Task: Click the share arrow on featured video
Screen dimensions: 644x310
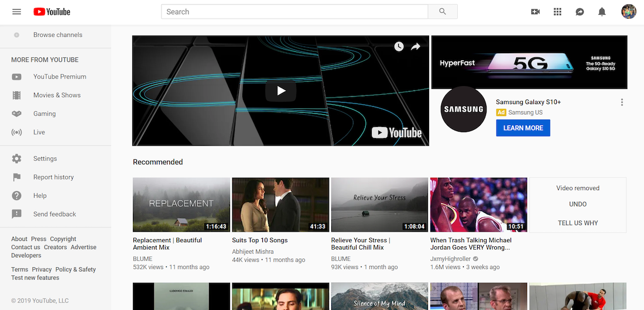Action: coord(416,47)
